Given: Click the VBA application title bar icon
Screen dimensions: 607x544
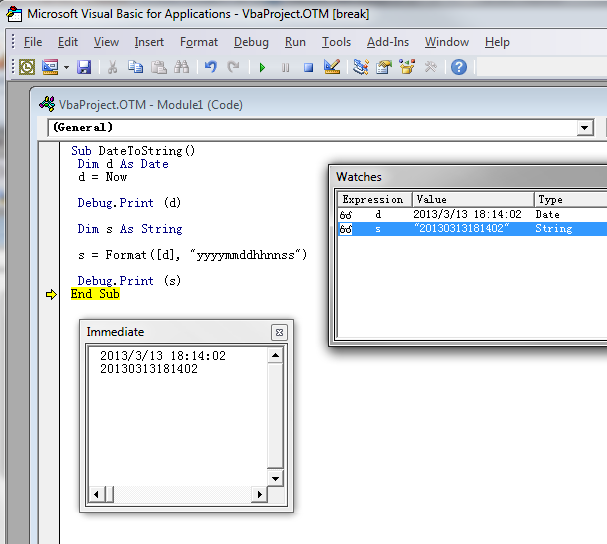Looking at the screenshot, I should (x=14, y=14).
